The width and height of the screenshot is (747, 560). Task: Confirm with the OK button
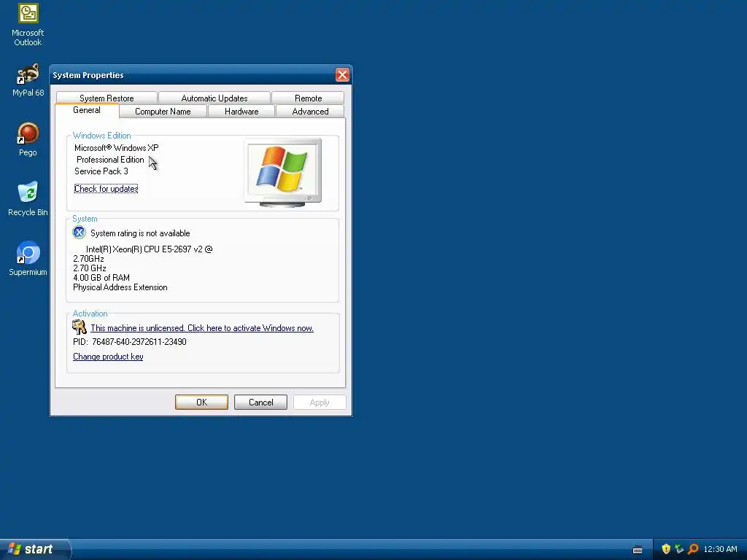pyautogui.click(x=201, y=402)
